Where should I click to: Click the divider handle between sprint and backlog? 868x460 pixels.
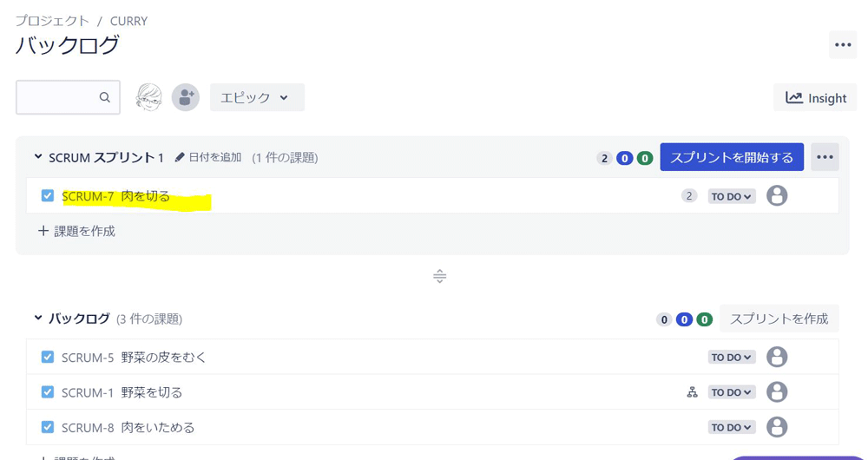(439, 276)
